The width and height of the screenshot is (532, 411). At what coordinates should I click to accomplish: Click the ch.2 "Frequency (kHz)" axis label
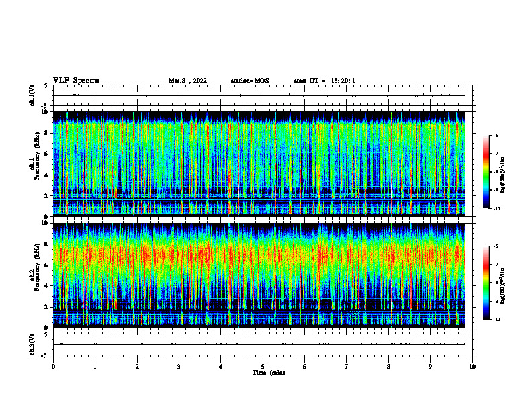point(37,267)
